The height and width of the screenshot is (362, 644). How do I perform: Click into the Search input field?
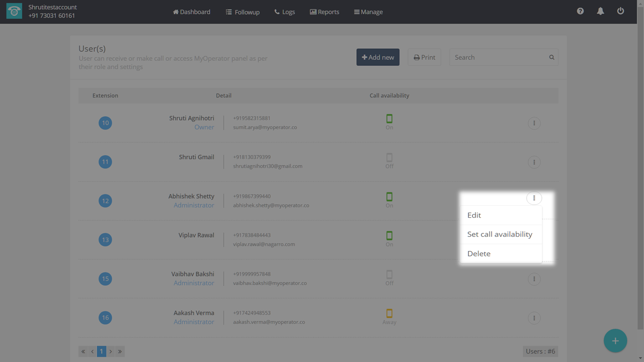coord(498,57)
